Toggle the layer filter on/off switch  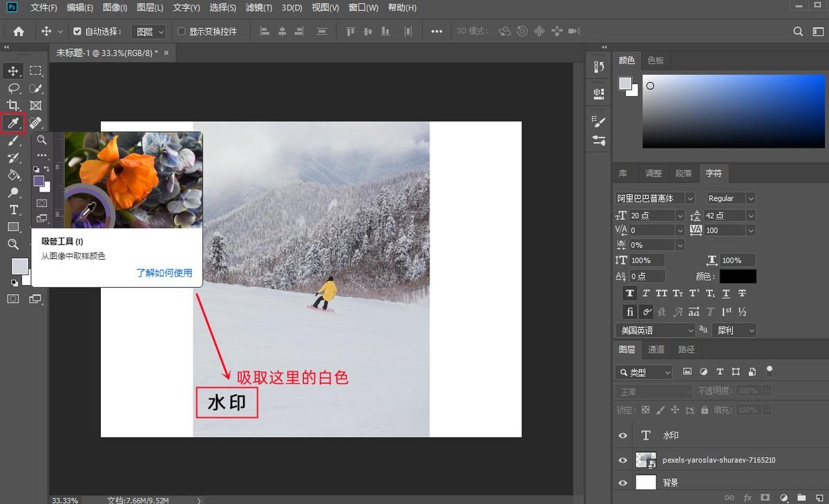point(770,371)
